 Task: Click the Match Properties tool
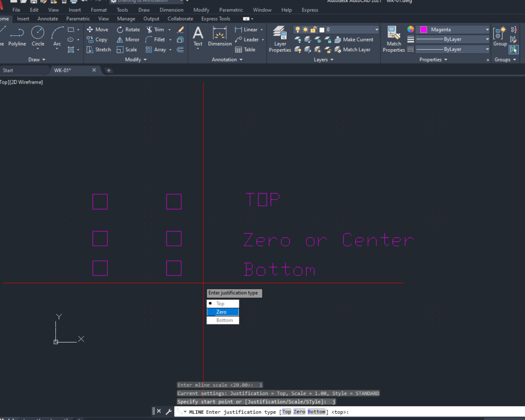394,39
